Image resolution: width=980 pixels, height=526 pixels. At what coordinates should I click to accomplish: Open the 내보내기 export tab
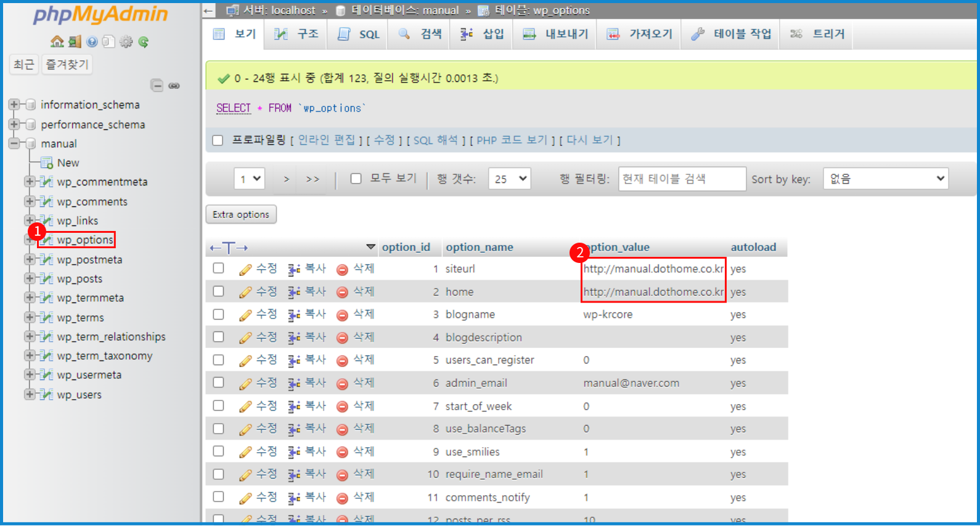[555, 34]
